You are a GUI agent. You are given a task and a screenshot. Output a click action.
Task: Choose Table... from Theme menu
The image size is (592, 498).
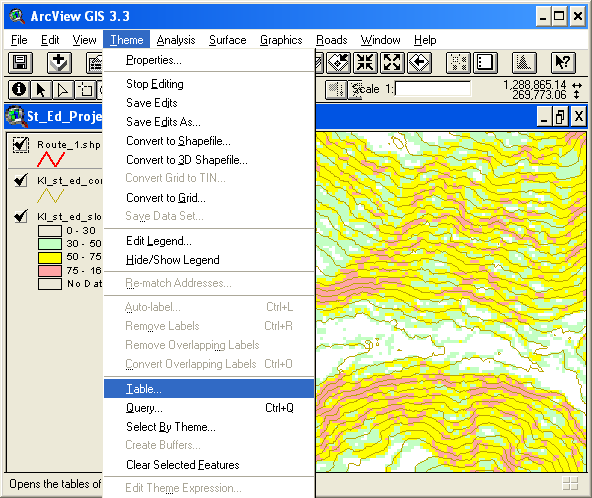pyautogui.click(x=209, y=389)
